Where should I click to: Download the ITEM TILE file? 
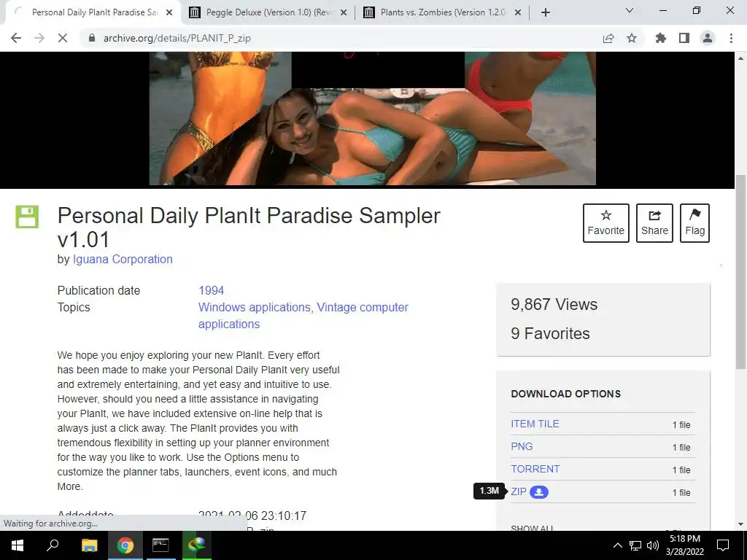(535, 424)
